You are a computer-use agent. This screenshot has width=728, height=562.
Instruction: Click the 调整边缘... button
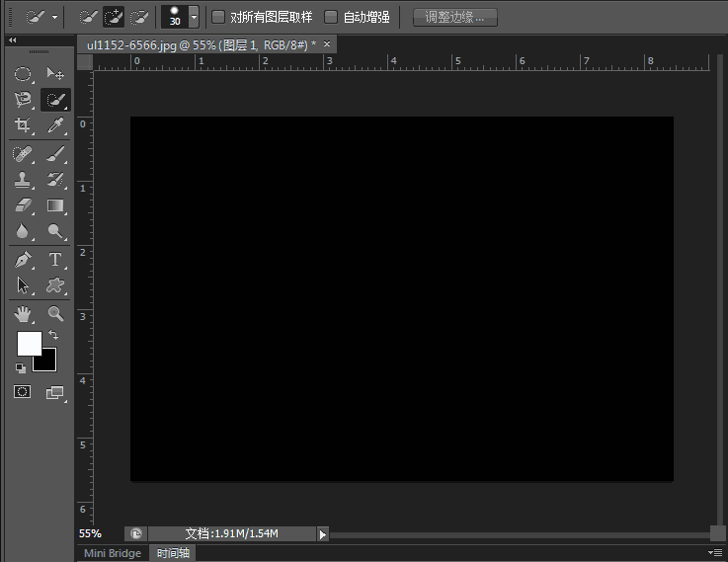[x=454, y=17]
